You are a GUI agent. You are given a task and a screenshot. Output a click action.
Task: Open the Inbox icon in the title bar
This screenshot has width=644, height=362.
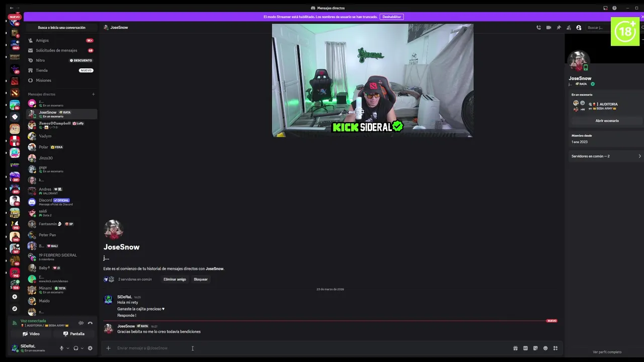click(605, 8)
